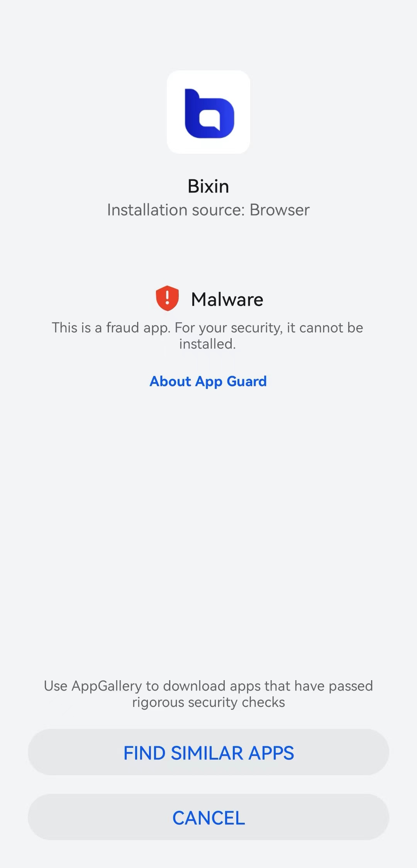417x868 pixels.
Task: Search AppGallery using FIND SIMILAR APPS
Action: coord(208,752)
